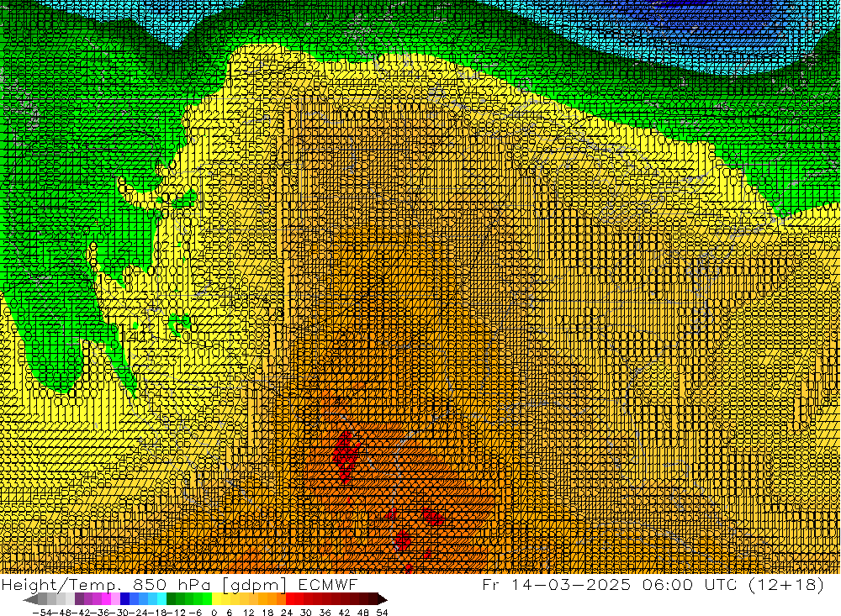Click the legend label "-6"
Screen dimensions: 841x616
pos(195,613)
